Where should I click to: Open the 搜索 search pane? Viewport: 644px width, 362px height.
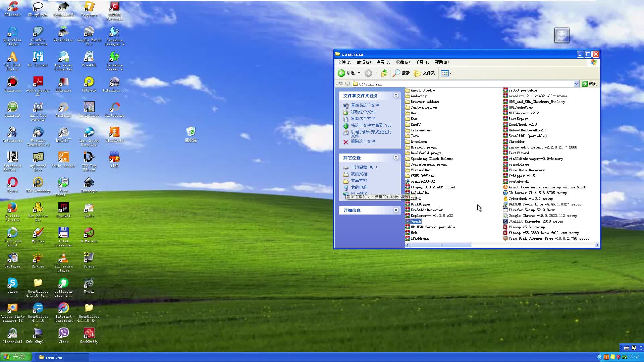tap(401, 73)
